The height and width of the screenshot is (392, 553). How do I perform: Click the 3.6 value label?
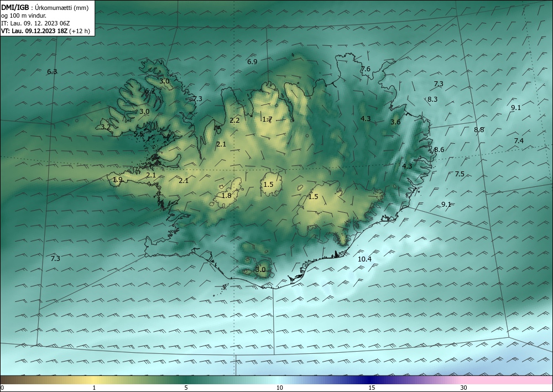coord(396,122)
